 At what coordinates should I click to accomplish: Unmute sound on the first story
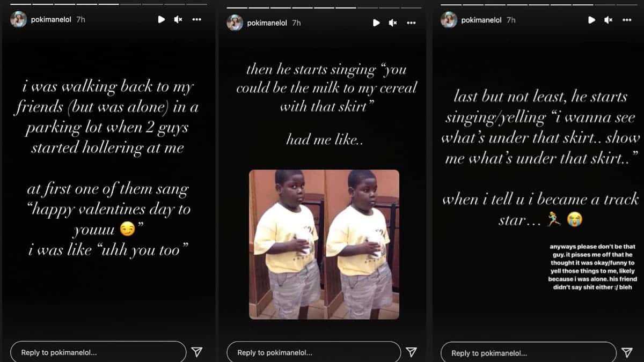click(x=178, y=19)
